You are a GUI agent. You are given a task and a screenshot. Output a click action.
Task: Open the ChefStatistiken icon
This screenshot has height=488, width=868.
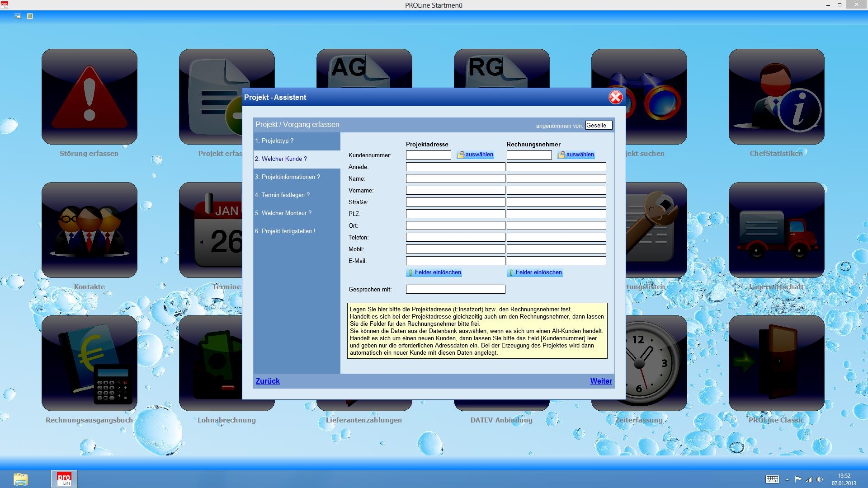(x=776, y=97)
